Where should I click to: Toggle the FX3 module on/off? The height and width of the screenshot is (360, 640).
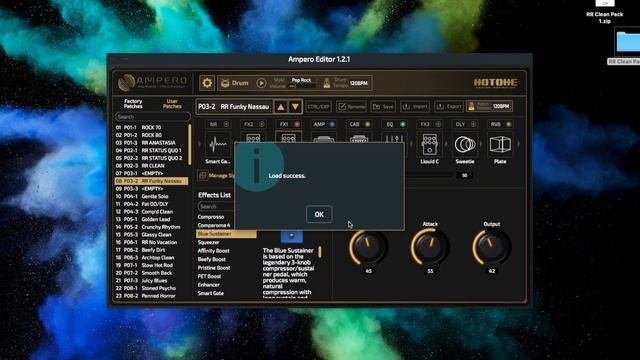click(438, 124)
